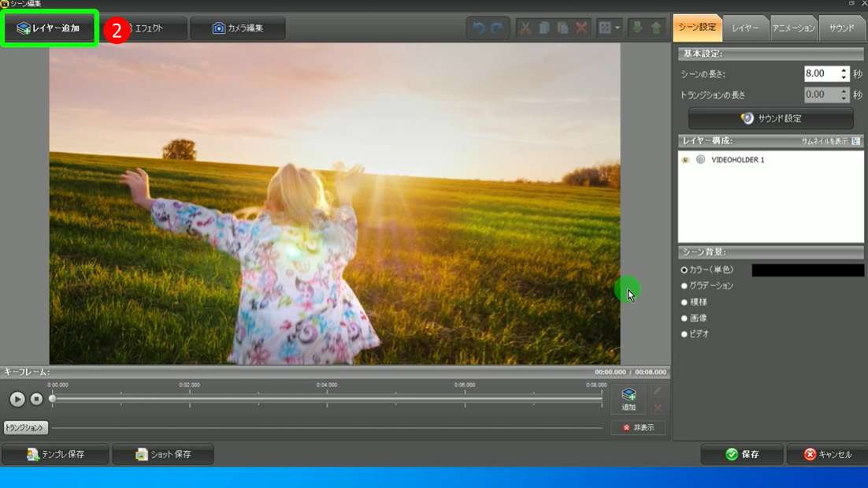Select the グラデーション background radio button
Screen dimensions: 868x488
tap(684, 286)
